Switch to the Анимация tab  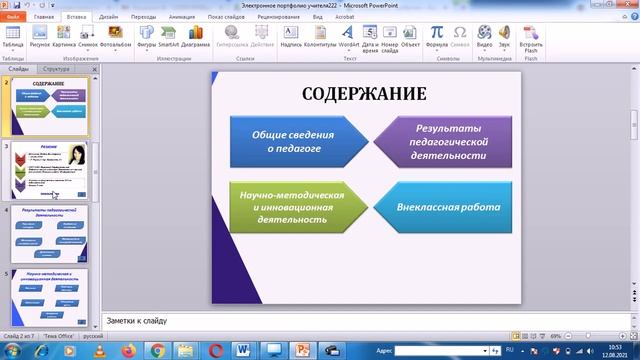pos(182,17)
